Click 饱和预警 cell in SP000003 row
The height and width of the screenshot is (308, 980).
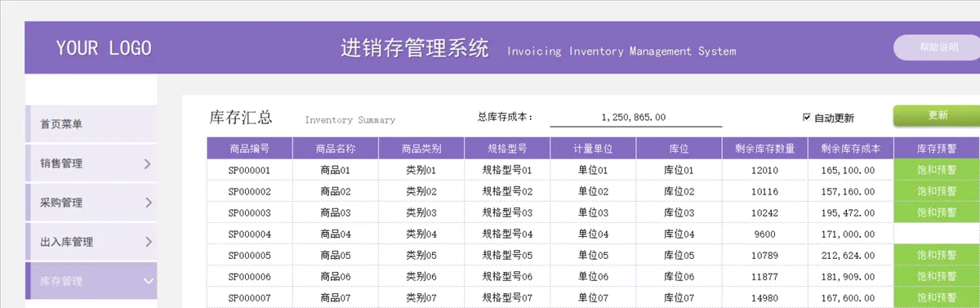coord(937,212)
